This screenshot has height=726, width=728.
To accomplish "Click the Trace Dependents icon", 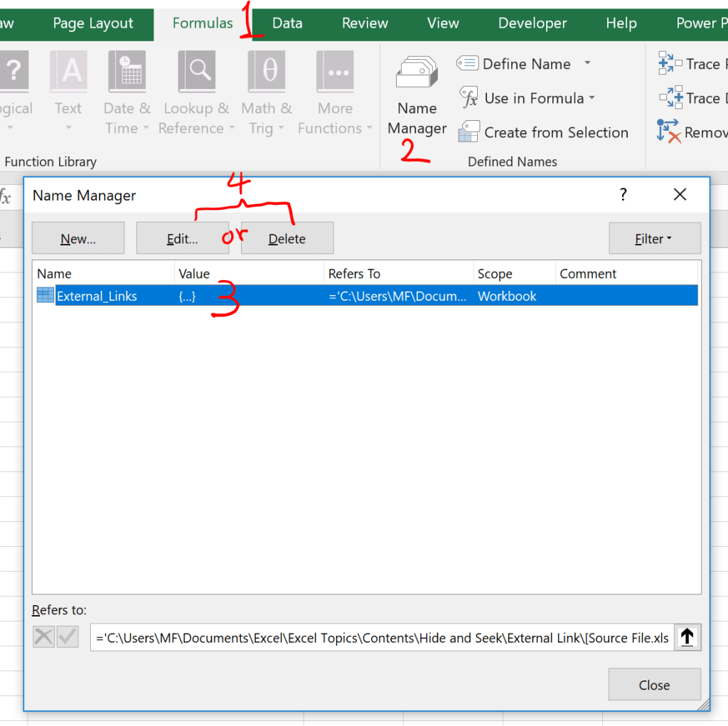I will click(669, 97).
